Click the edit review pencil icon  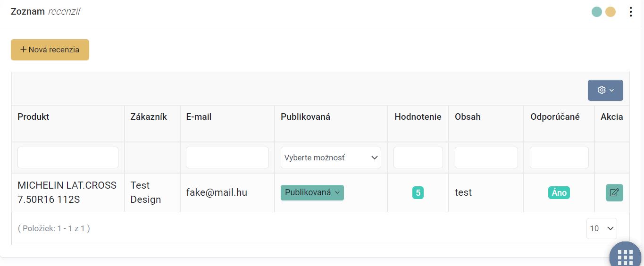coord(614,192)
